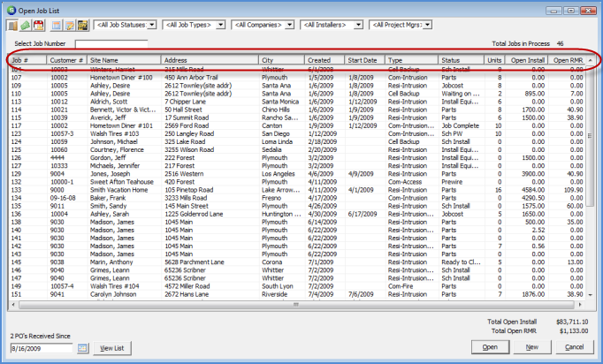
Task: Sort by the Job # column header
Action: click(27, 60)
